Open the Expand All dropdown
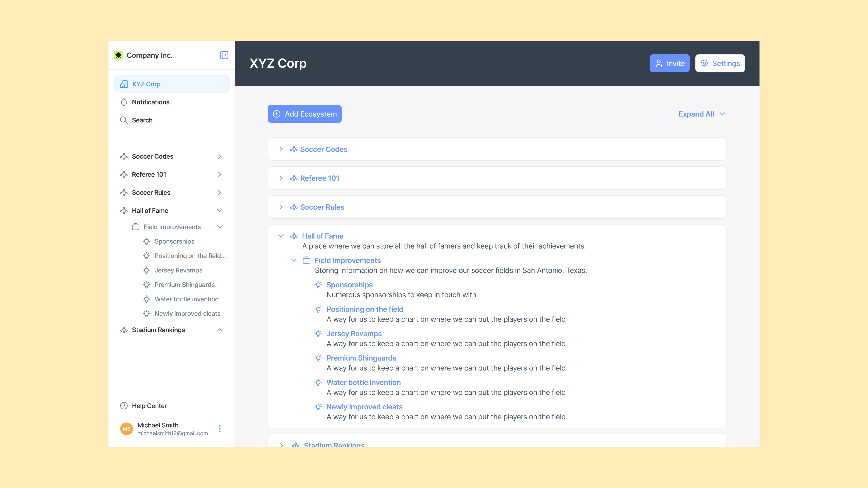868x488 pixels. [x=702, y=114]
